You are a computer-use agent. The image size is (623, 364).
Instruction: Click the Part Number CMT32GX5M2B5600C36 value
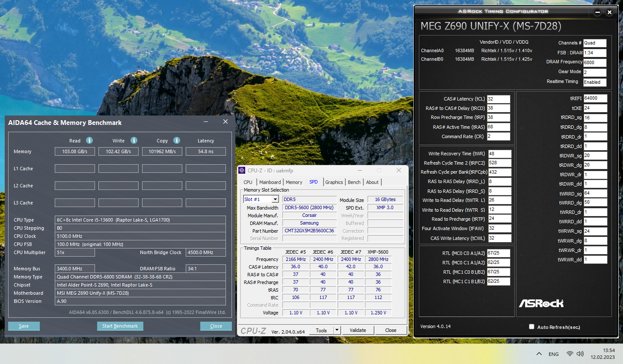point(309,231)
